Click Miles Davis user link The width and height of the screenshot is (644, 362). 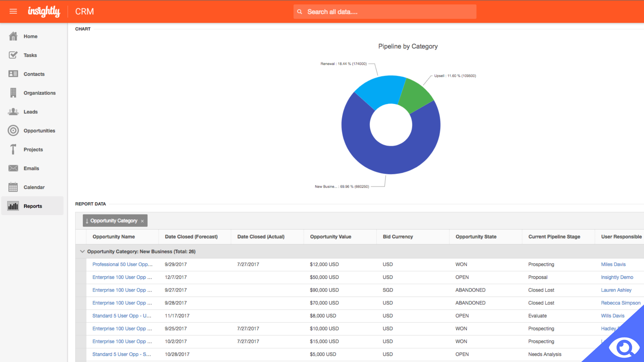(613, 264)
